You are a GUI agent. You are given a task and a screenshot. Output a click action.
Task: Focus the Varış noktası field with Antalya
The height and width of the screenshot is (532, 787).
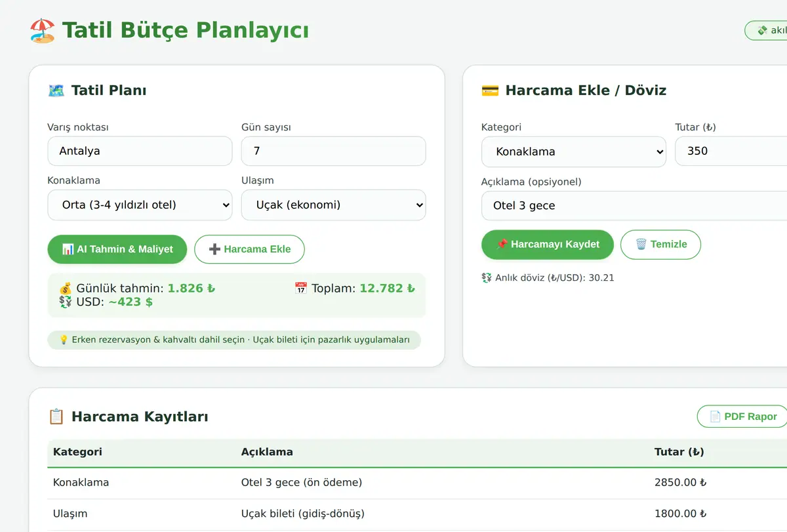tap(140, 151)
